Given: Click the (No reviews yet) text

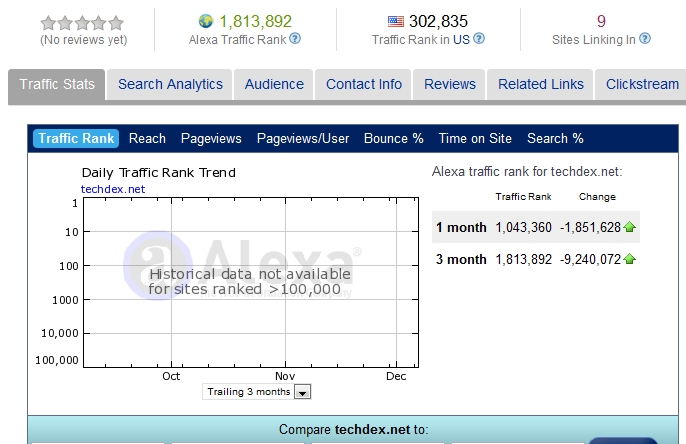Looking at the screenshot, I should point(84,40).
